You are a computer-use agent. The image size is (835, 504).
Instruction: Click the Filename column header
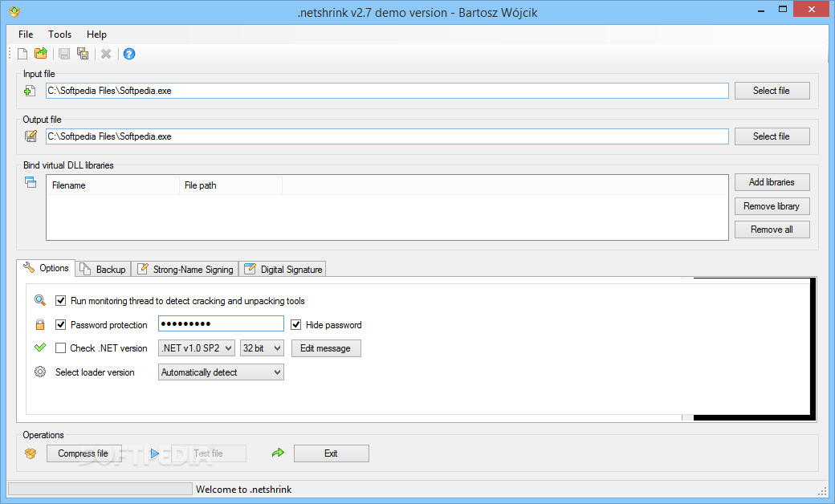[113, 185]
